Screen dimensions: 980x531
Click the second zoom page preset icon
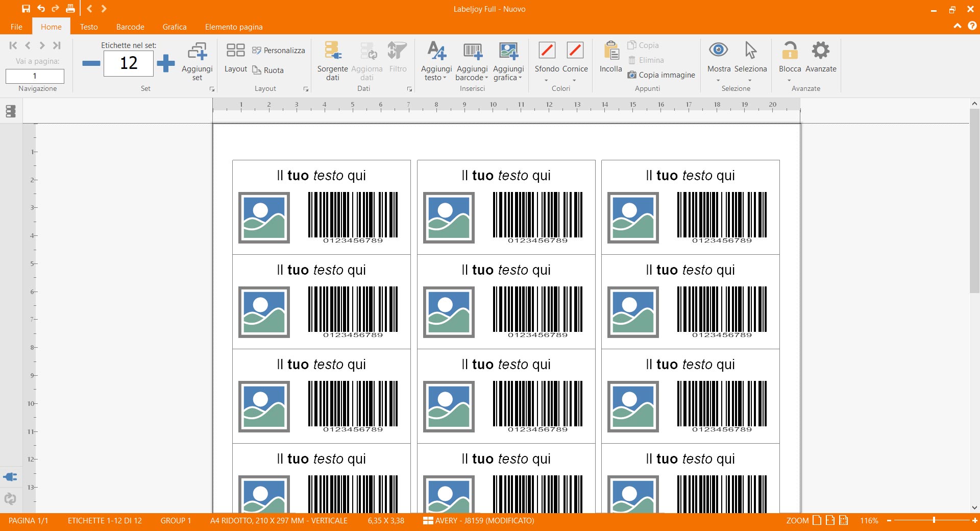point(830,520)
